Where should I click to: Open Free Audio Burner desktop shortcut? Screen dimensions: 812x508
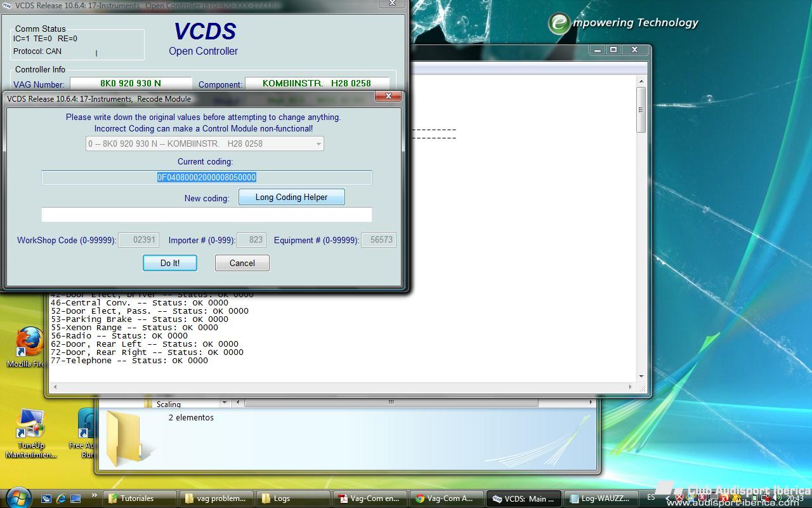[85, 434]
